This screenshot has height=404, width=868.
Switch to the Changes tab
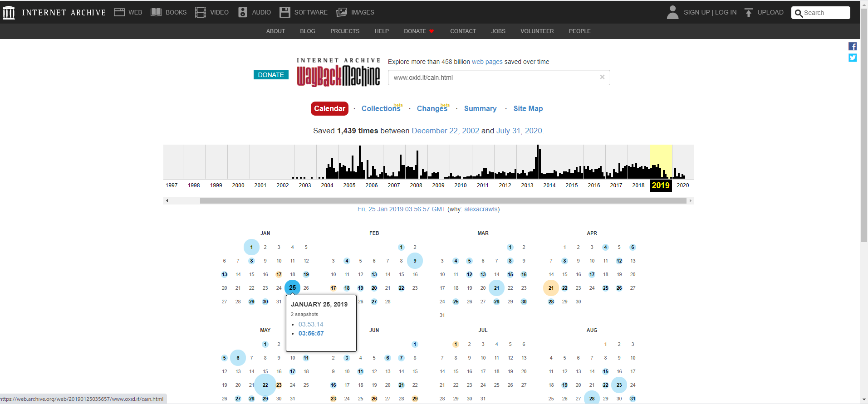432,108
